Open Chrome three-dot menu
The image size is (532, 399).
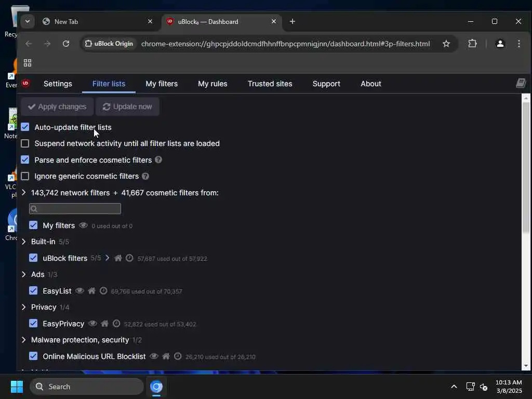[x=519, y=44]
